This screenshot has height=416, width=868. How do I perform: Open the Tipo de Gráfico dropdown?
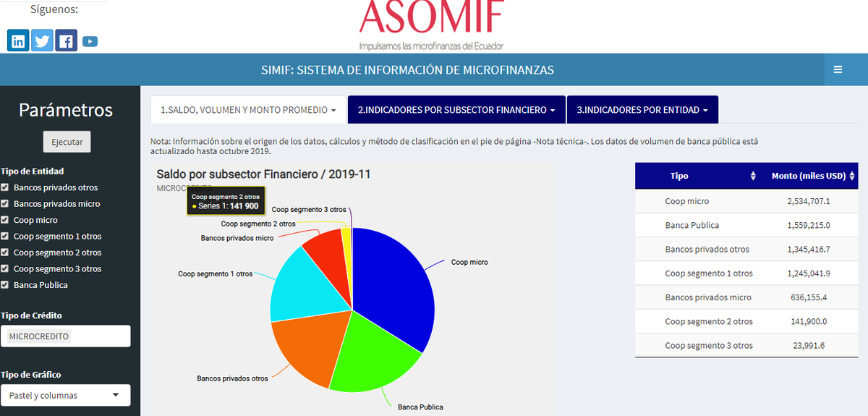pos(66,395)
